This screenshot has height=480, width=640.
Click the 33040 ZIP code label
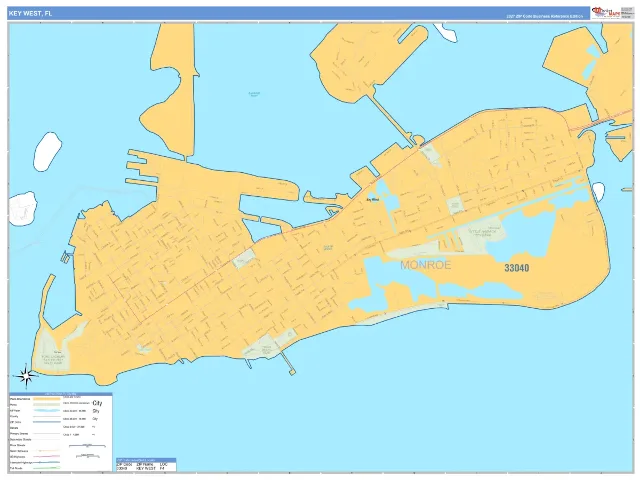[x=516, y=268]
